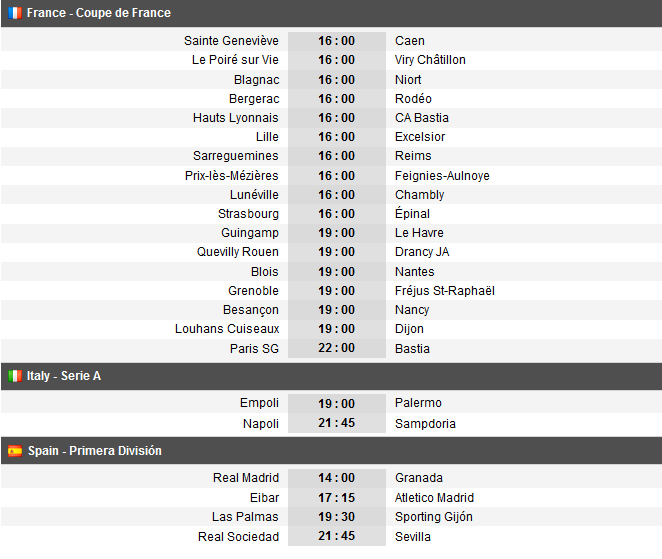Click the Fréjus St-Raphaël team name
The image size is (662, 559).
pos(445,291)
